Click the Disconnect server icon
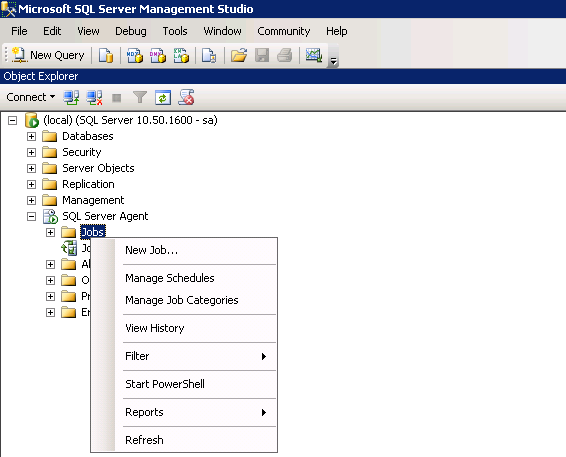Image resolution: width=566 pixels, height=457 pixels. [x=95, y=97]
